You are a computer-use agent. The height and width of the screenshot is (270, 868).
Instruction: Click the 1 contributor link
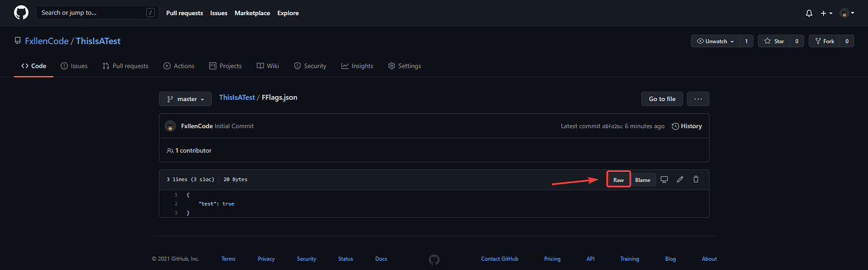[x=189, y=151]
